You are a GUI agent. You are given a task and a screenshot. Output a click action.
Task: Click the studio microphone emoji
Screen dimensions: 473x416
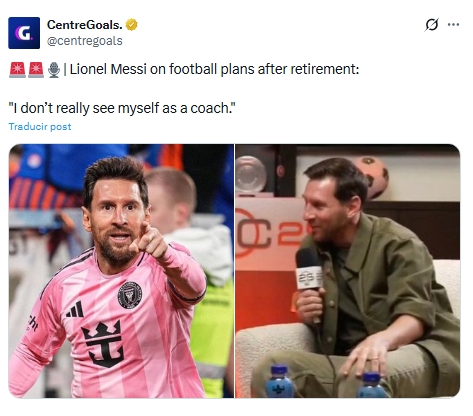click(x=54, y=70)
